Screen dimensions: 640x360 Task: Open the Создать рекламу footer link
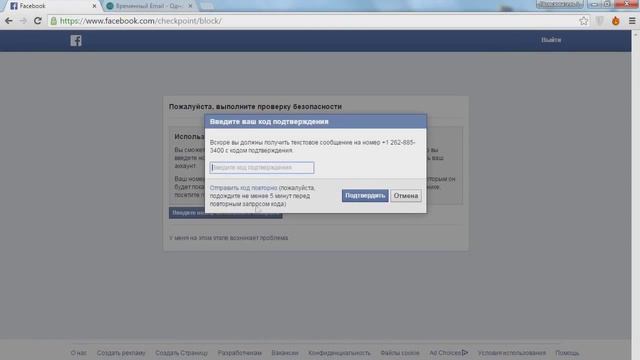(121, 353)
